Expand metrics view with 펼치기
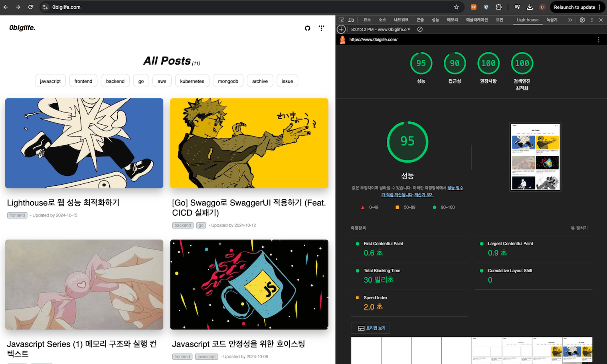The height and width of the screenshot is (364, 607). point(579,228)
